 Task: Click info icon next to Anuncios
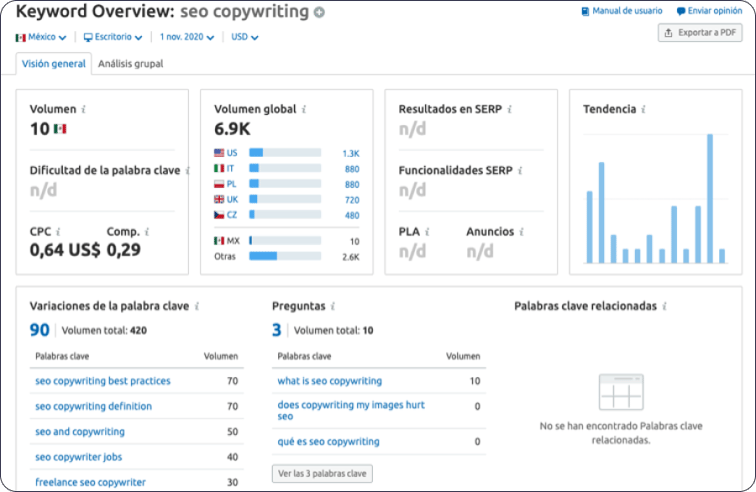pyautogui.click(x=521, y=232)
